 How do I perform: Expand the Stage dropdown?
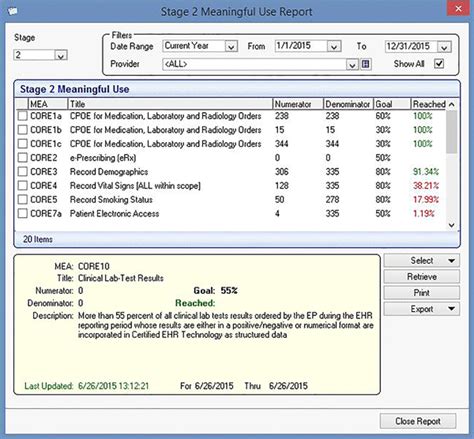(x=61, y=55)
